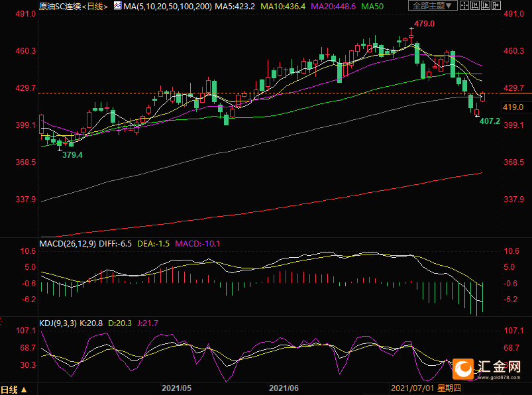Click the 2021/06 date axis marker
The image size is (532, 395).
(x=284, y=388)
